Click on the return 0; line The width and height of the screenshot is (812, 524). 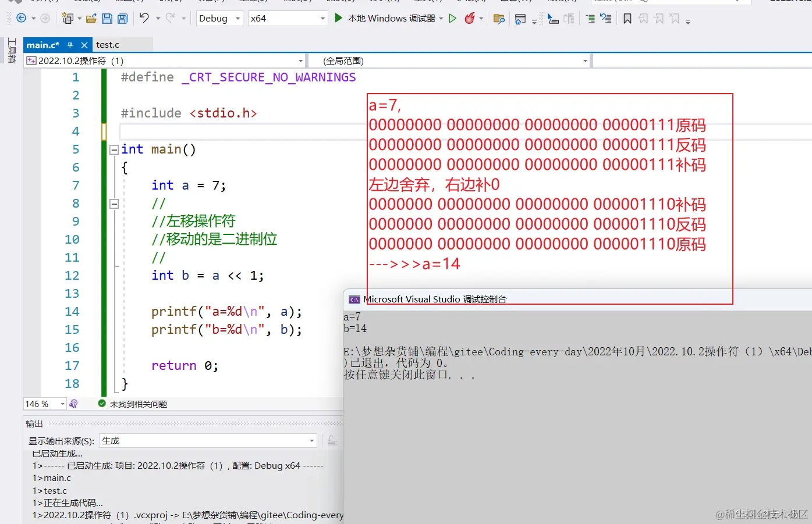pyautogui.click(x=185, y=366)
